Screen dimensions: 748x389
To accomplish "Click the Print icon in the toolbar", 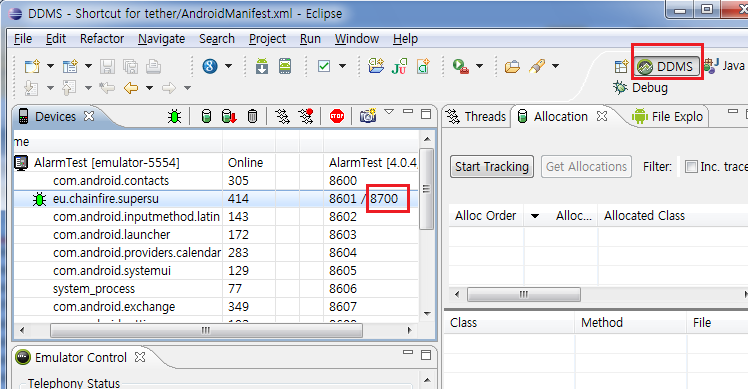I will (153, 66).
